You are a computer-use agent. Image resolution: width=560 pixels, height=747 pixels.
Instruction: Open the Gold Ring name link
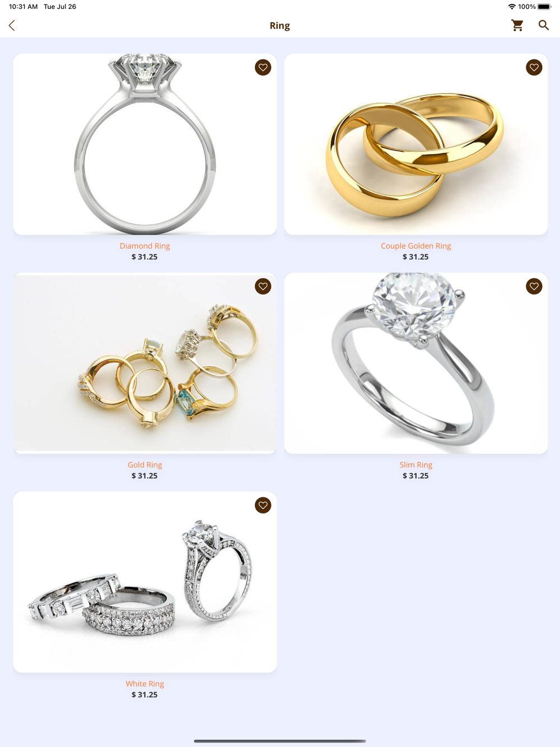(145, 465)
